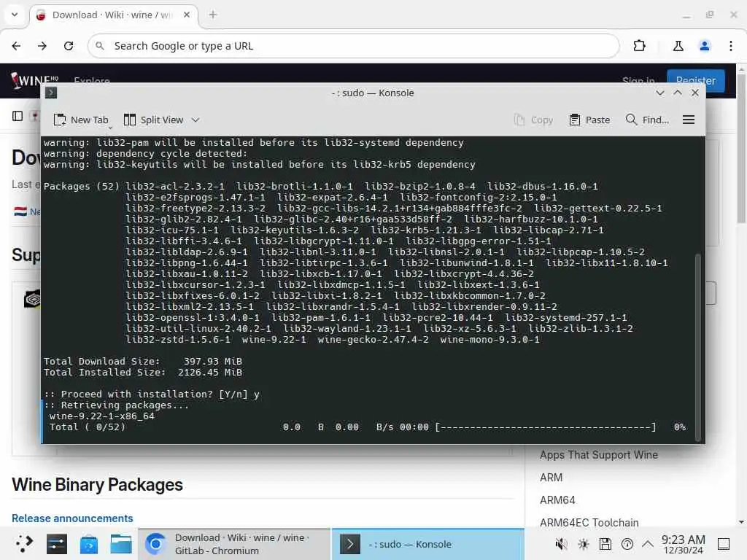Viewport: 747px width, 560px height.
Task: Open Find in Konsole toolbar
Action: [647, 120]
